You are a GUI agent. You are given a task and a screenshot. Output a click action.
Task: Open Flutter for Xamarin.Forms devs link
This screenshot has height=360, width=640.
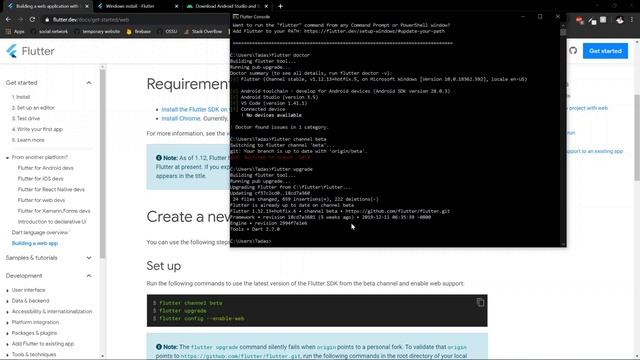54,211
